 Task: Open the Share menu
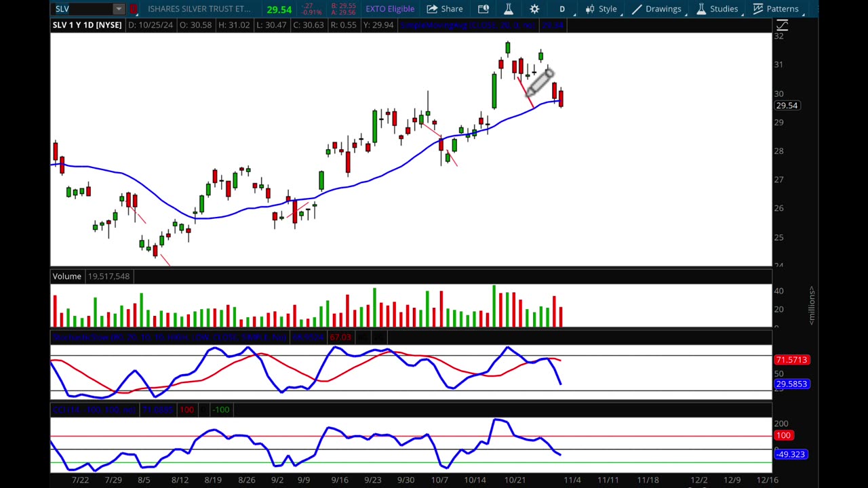[445, 9]
